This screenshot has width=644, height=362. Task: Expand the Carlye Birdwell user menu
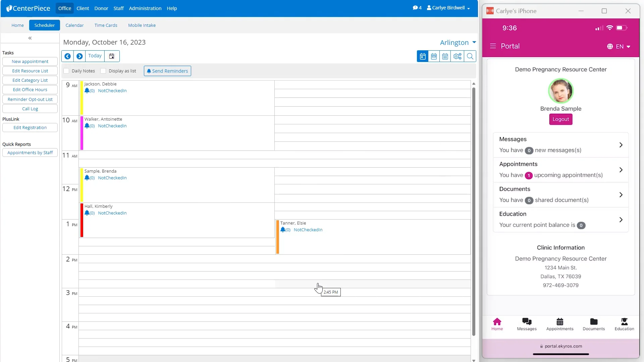point(448,8)
